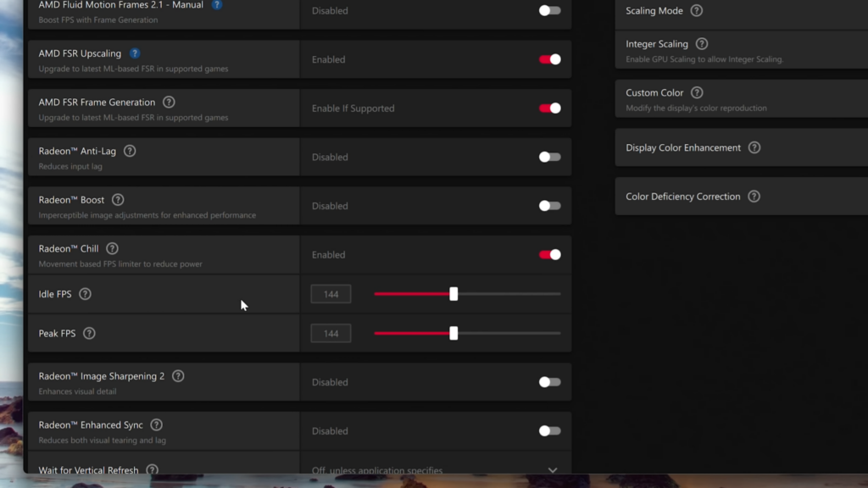Screen dimensions: 868x488
Task: Click the Idle FPS help icon
Action: click(85, 294)
